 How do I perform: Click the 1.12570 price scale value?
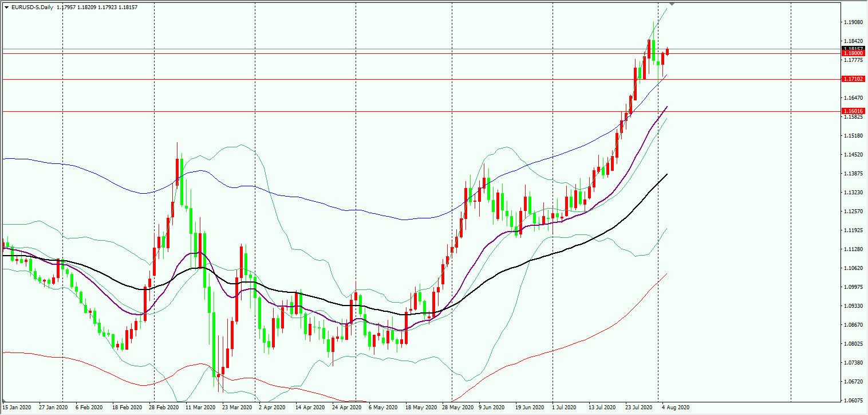coord(853,212)
